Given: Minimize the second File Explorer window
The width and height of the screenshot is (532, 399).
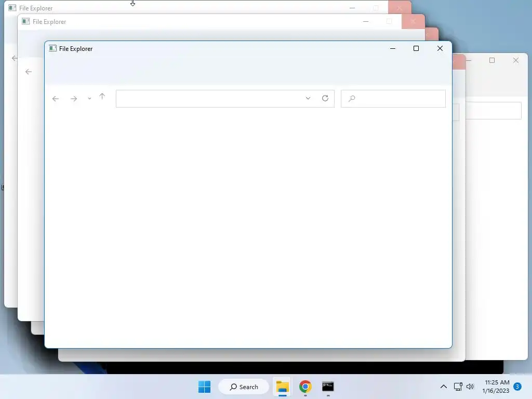Looking at the screenshot, I should tap(366, 21).
